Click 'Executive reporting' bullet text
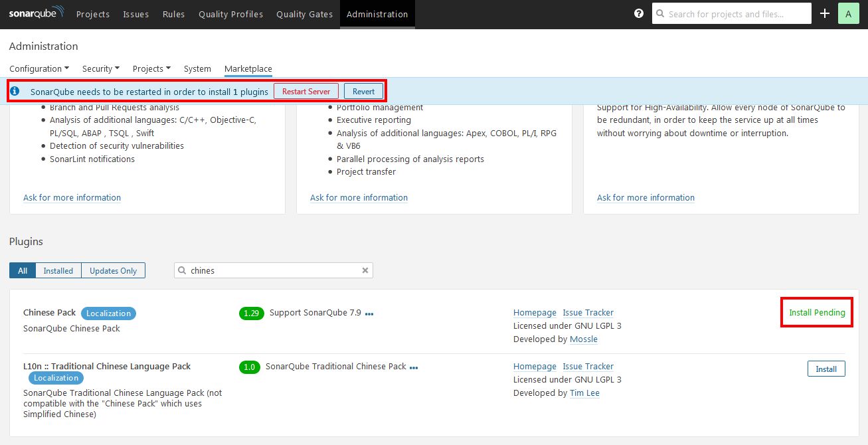The height and width of the screenshot is (445, 868). pos(374,120)
